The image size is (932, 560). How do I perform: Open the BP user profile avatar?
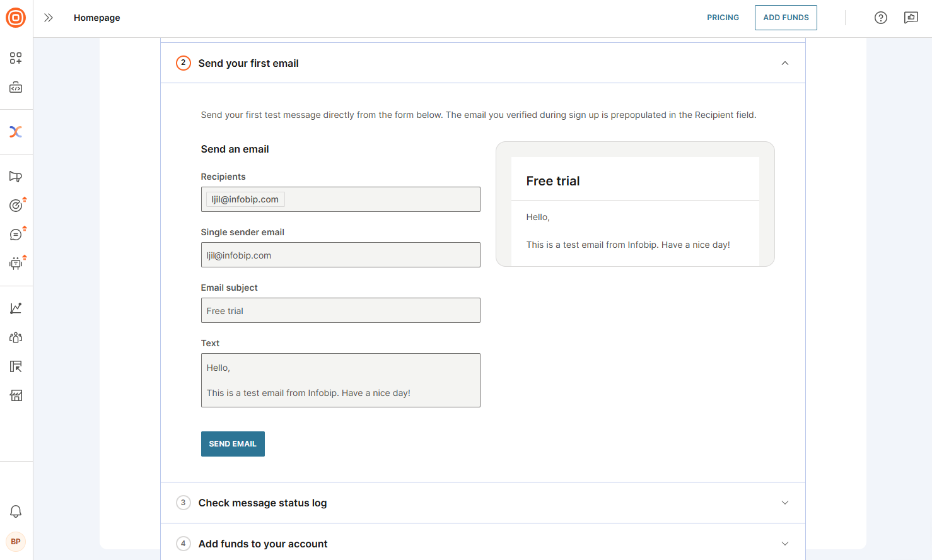point(16,542)
